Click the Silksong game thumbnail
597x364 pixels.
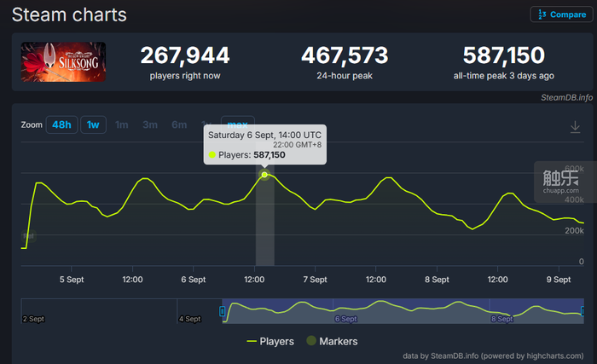pyautogui.click(x=64, y=62)
